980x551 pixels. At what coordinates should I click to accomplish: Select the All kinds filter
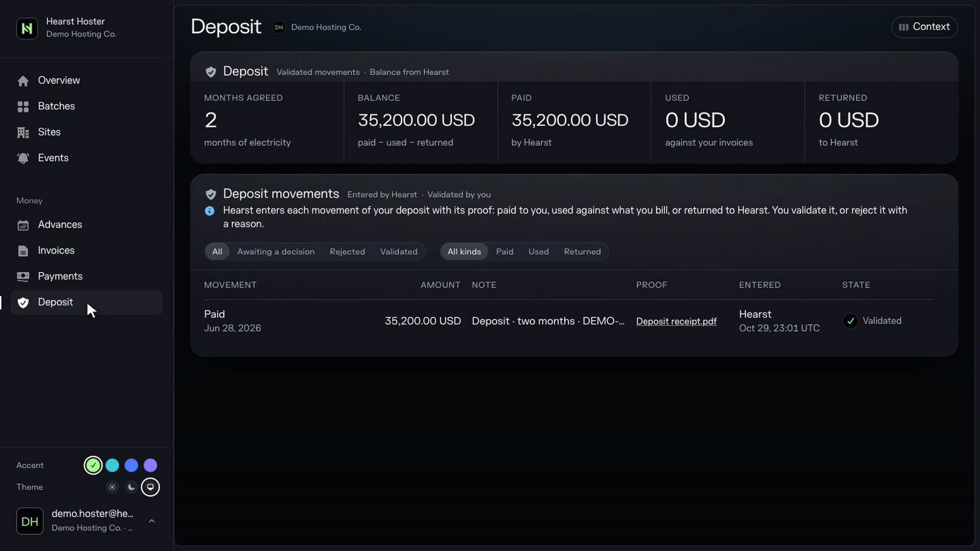[x=464, y=252]
